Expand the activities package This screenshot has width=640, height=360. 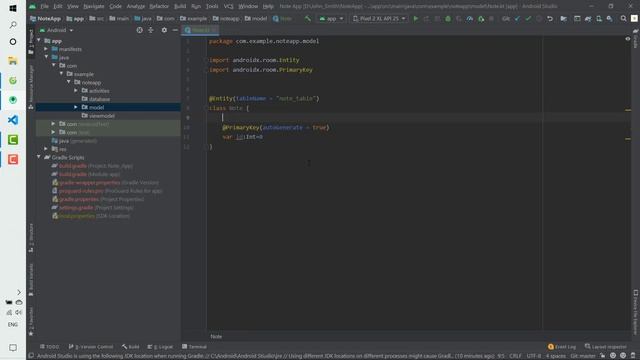click(x=76, y=91)
